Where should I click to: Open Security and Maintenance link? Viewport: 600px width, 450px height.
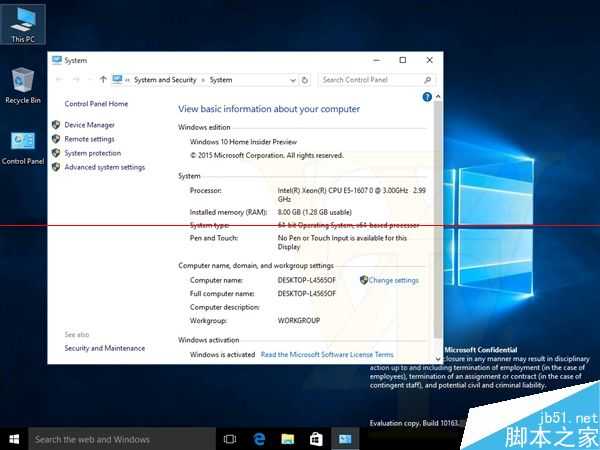click(104, 348)
